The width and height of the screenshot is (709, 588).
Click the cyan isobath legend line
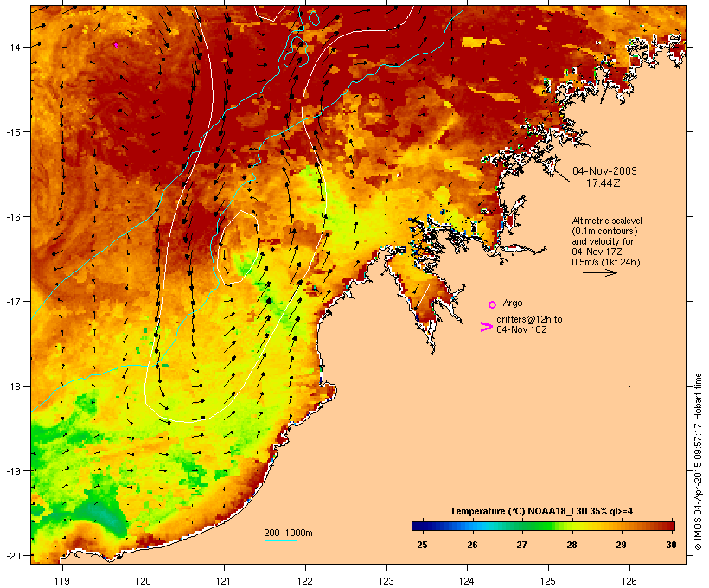(280, 540)
